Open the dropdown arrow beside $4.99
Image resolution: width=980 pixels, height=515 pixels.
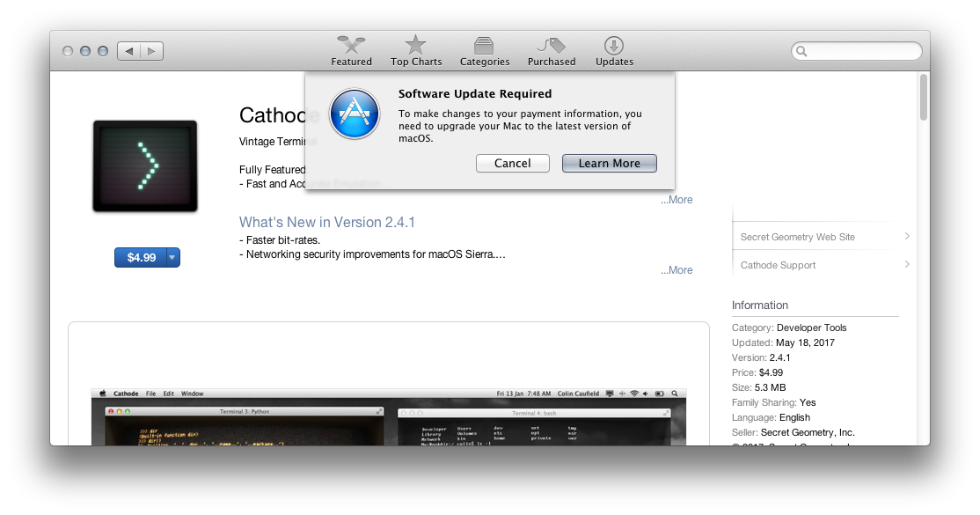[x=172, y=257]
